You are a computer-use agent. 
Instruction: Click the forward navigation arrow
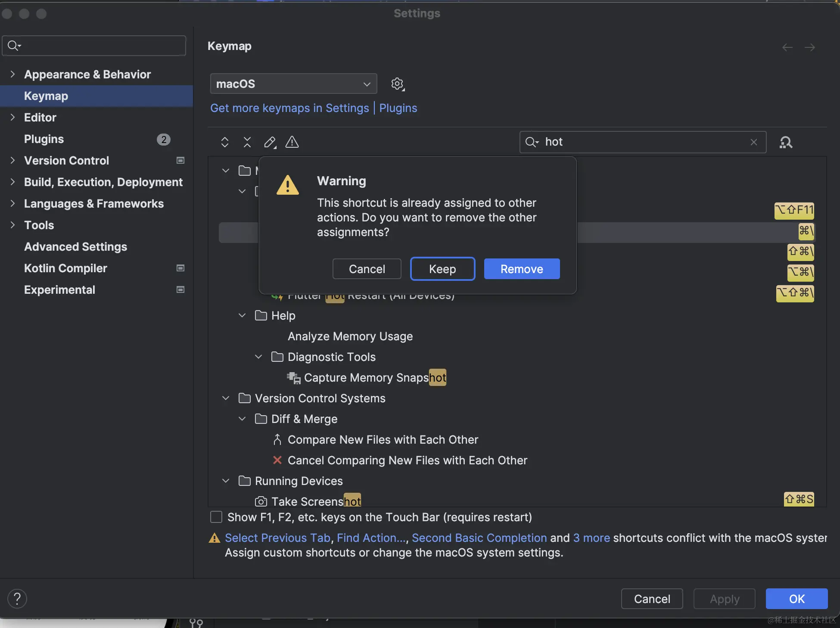[810, 47]
